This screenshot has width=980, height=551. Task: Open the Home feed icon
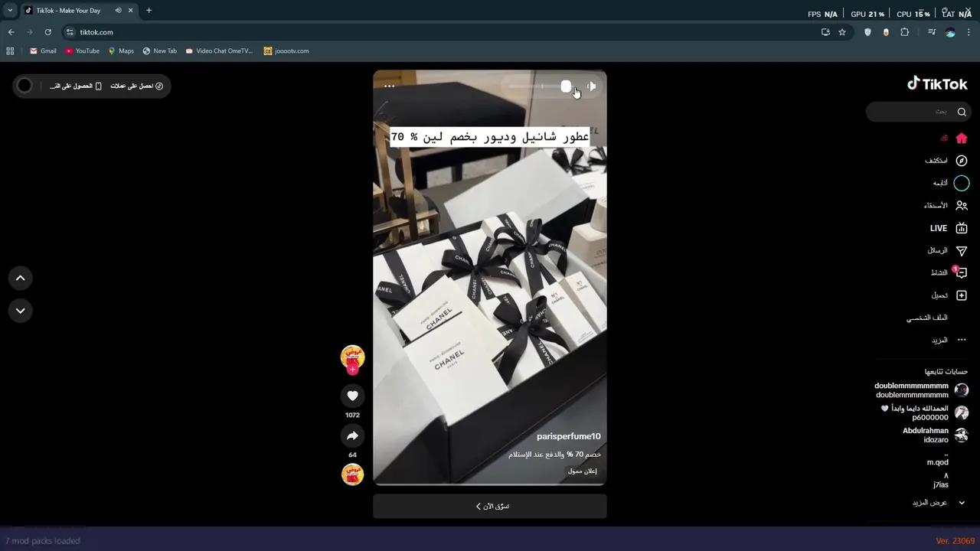coord(962,139)
